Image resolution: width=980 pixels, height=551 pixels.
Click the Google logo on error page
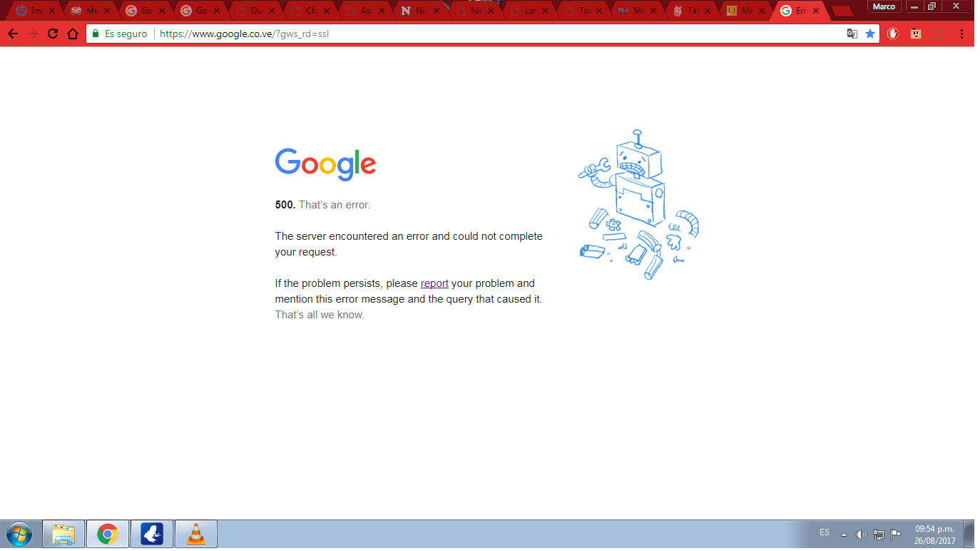(x=325, y=164)
